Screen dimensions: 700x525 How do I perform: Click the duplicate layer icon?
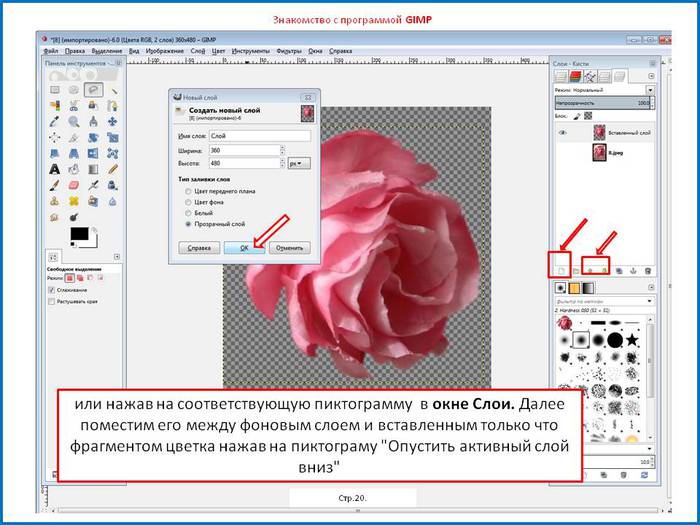[x=619, y=271]
